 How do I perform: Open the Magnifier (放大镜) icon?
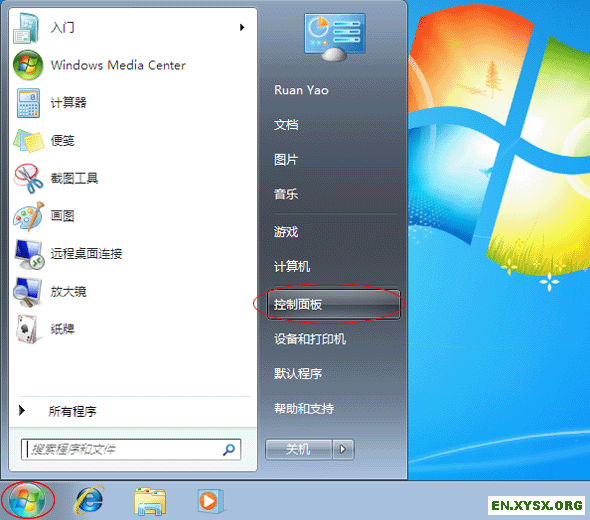[27, 292]
